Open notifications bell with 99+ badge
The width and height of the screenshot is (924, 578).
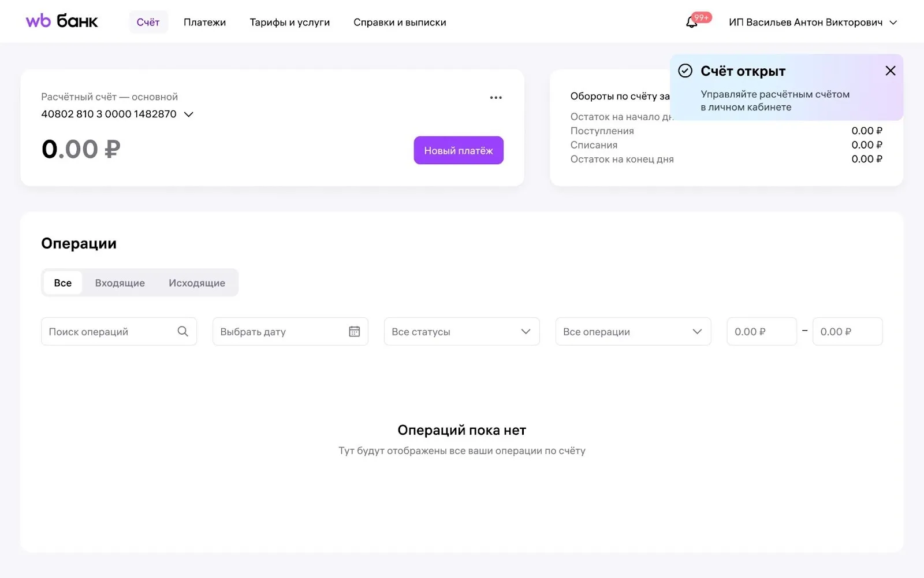pos(692,23)
